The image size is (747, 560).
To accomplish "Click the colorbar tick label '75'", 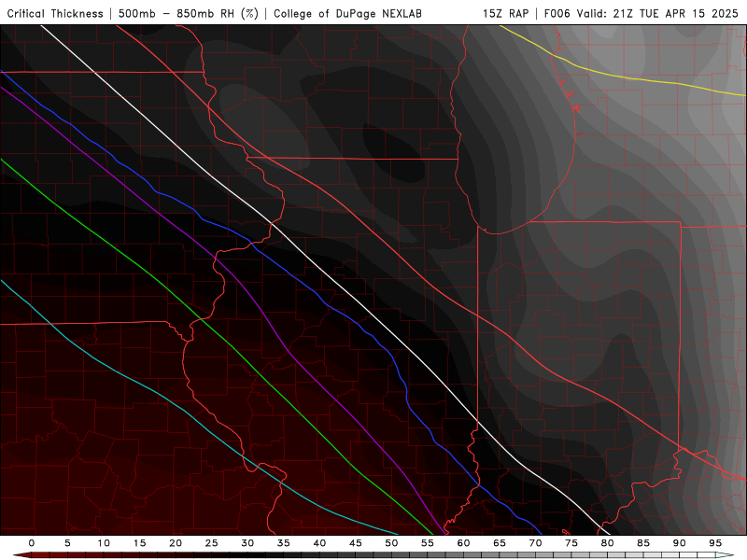I will click(x=571, y=543).
